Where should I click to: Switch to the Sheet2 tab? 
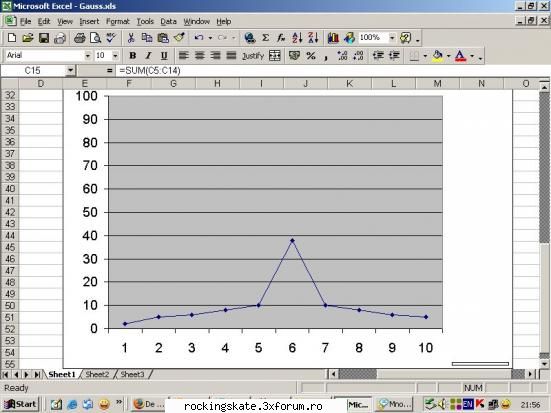coord(97,374)
